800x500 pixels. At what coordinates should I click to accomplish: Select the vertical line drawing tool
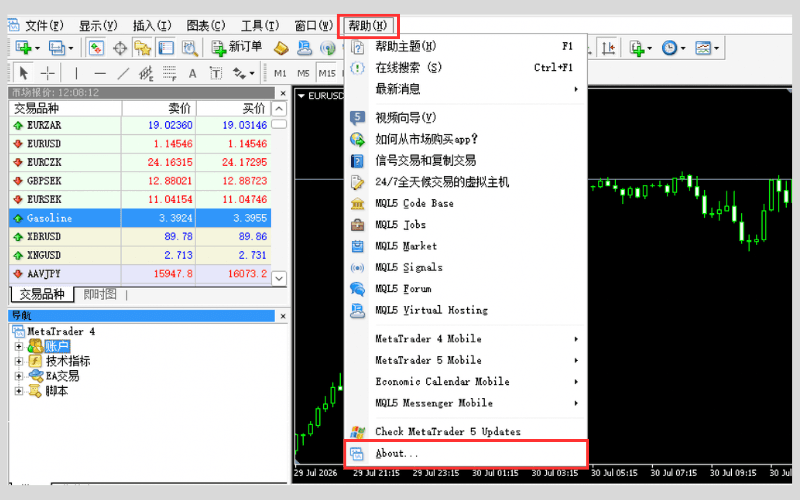coord(76,73)
